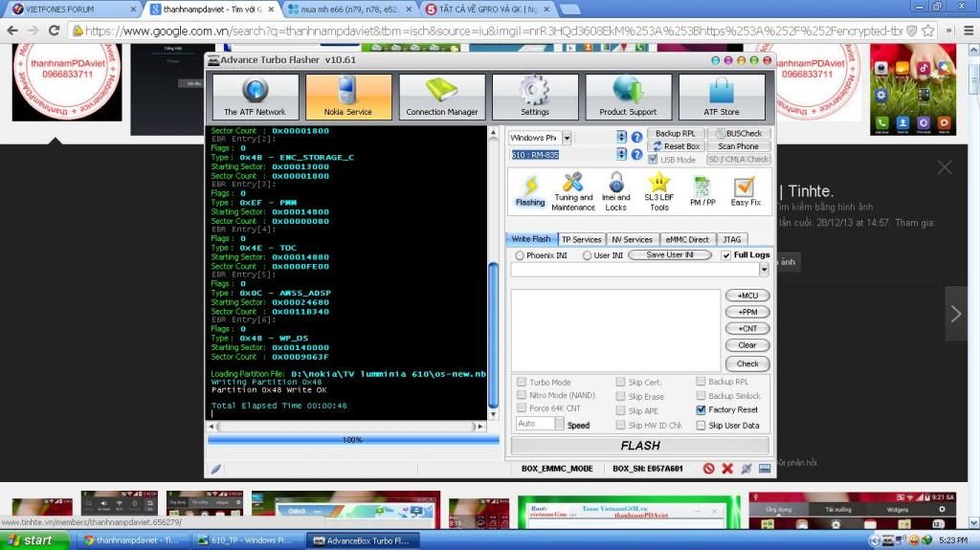
Task: Open the Auto Speed dropdown
Action: 559,424
